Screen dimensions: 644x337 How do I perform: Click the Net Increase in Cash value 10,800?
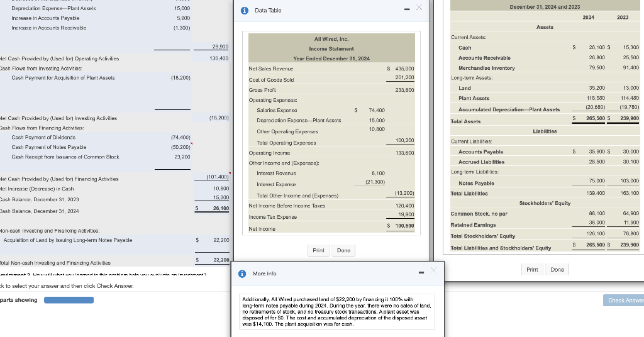[221, 189]
